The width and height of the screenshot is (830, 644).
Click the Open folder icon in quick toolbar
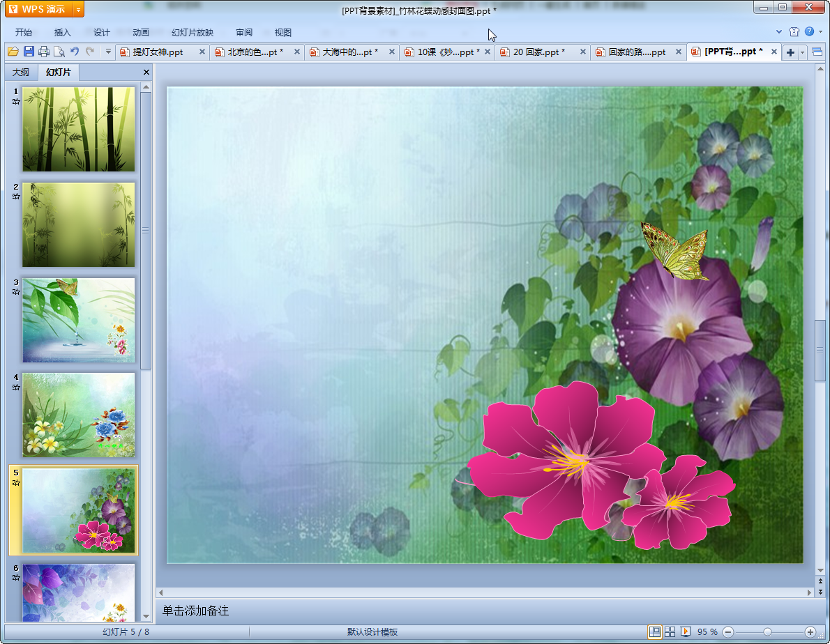click(13, 52)
